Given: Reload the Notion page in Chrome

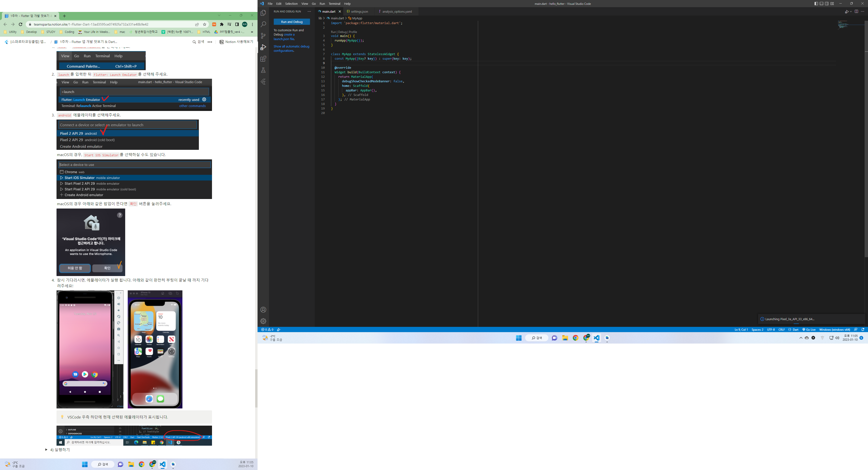Looking at the screenshot, I should (x=21, y=24).
